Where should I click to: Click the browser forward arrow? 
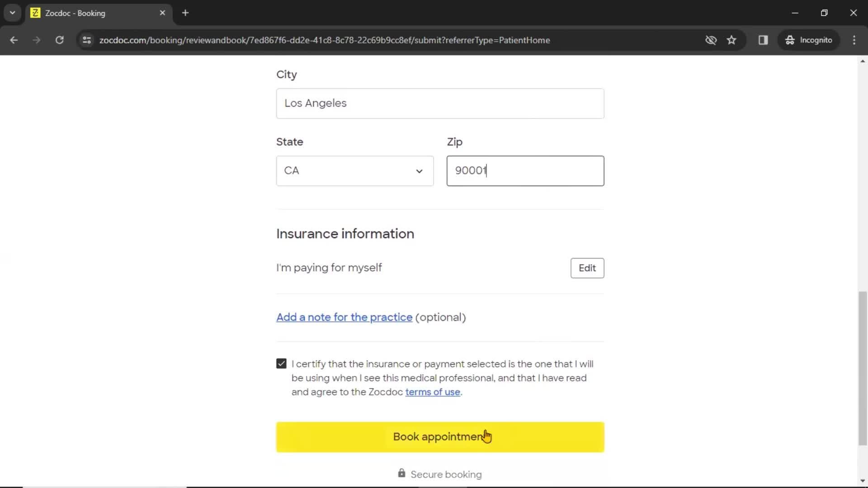(x=36, y=40)
